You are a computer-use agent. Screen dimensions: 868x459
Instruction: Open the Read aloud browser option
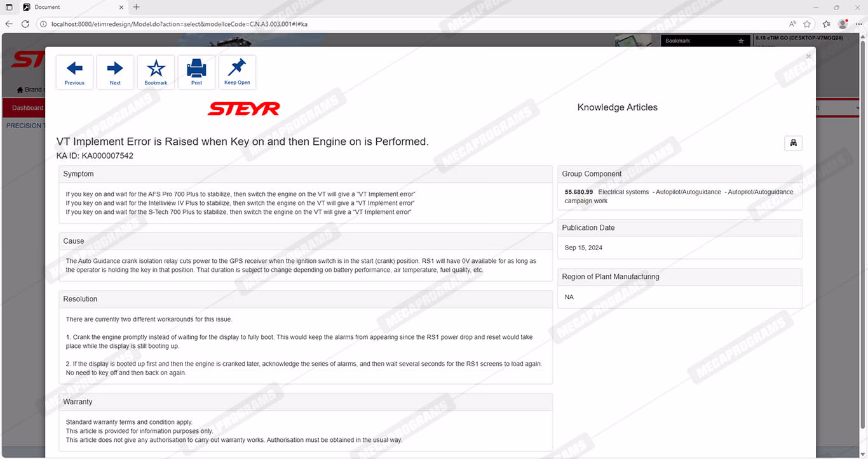[x=792, y=24]
